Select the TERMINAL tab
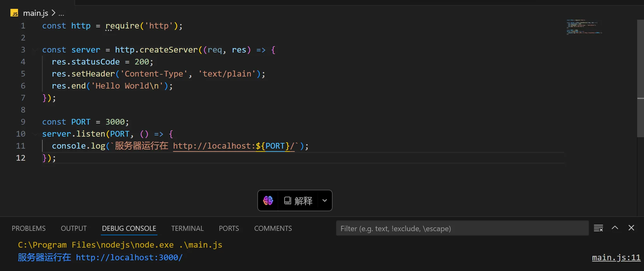This screenshot has height=271, width=644. click(187, 228)
